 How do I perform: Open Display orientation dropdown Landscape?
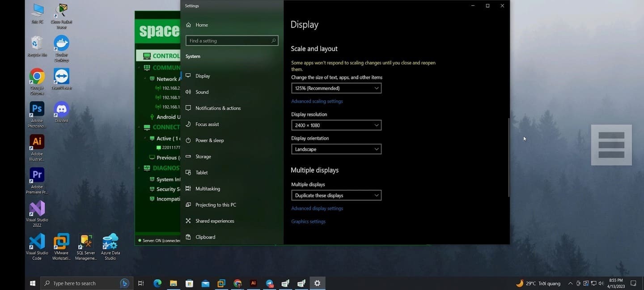336,149
